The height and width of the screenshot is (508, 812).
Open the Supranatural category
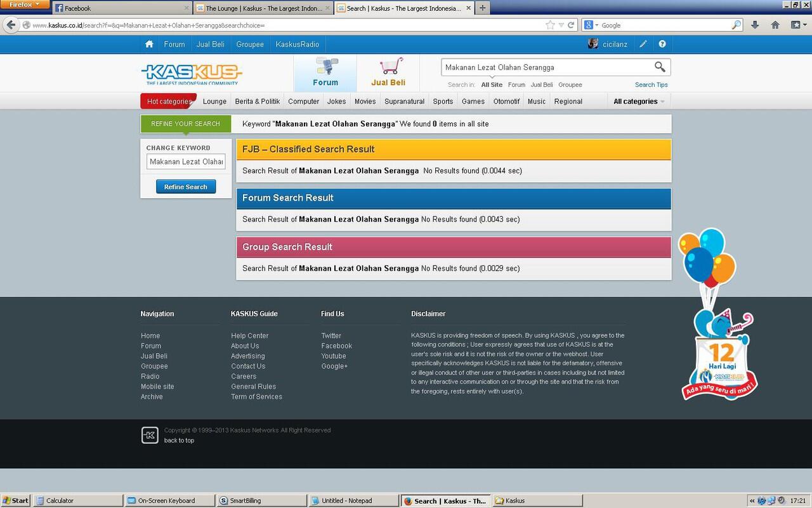(x=405, y=102)
